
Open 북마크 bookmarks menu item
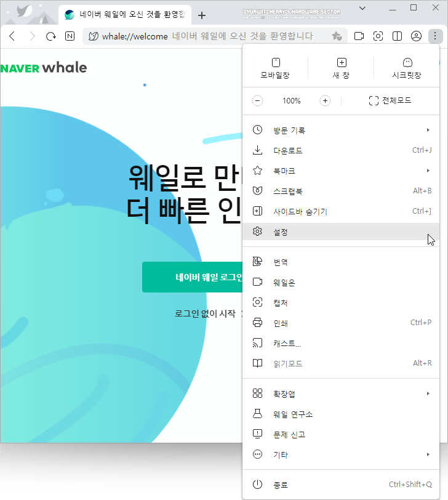pos(341,171)
